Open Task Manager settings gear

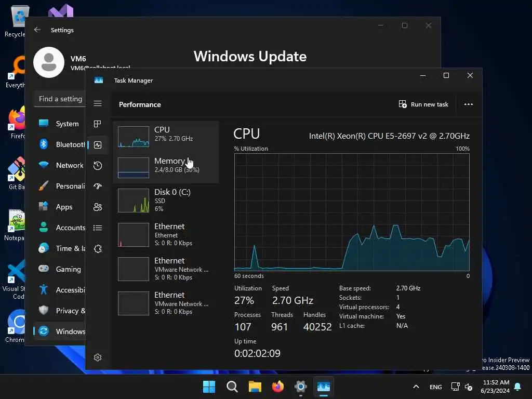[98, 357]
